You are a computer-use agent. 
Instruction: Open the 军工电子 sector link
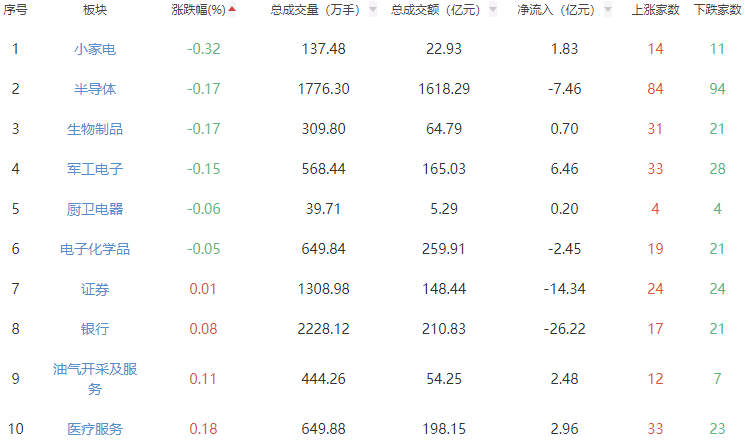pos(95,169)
